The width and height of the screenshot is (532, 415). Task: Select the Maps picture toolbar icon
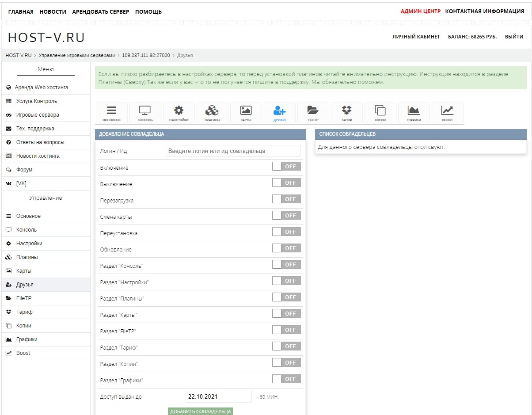pos(246,113)
